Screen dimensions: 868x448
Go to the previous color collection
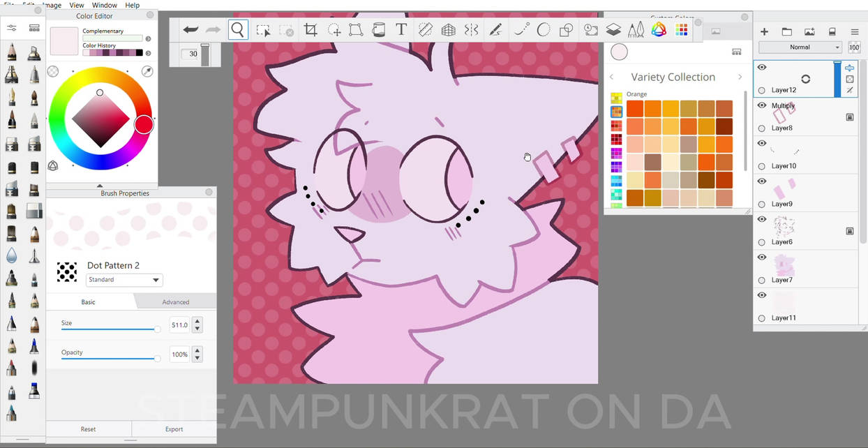(612, 77)
